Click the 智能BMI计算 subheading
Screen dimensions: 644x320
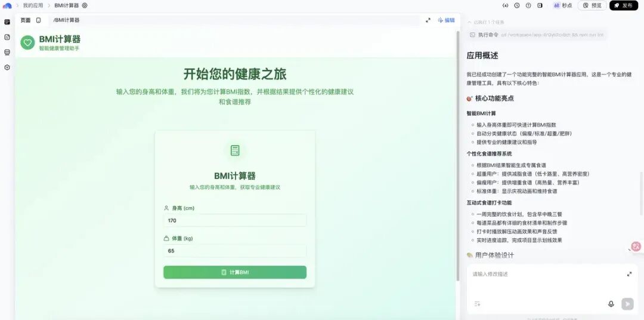click(x=481, y=113)
